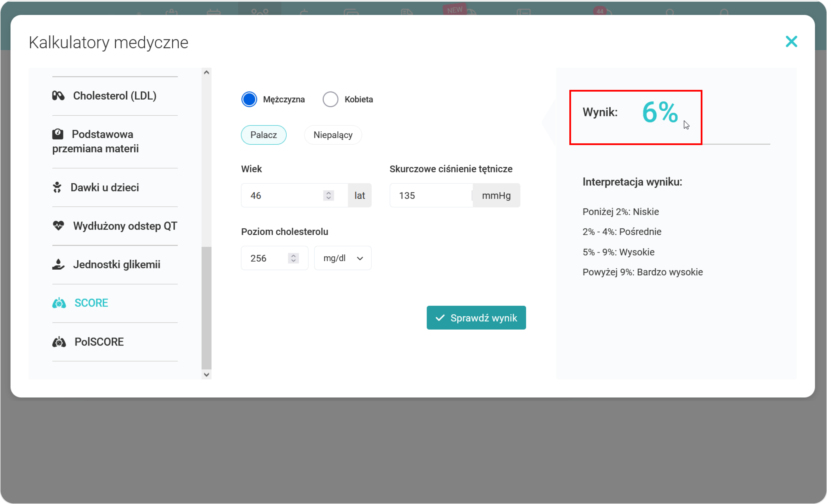Click the calculator list scrollbar thumb

[206, 308]
